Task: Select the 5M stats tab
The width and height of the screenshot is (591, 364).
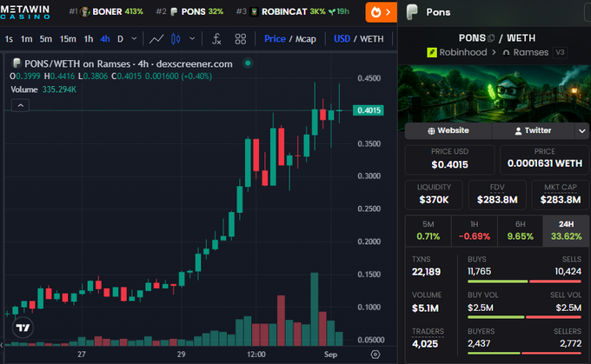Action: [428, 230]
